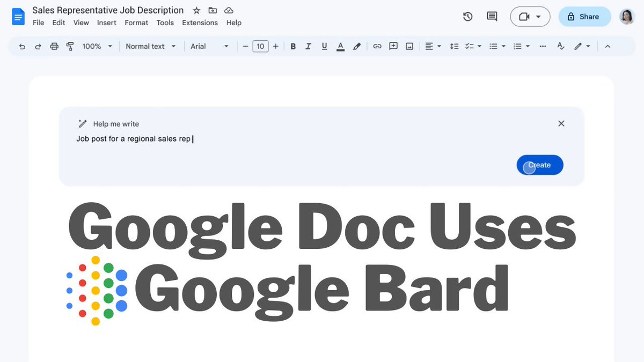The width and height of the screenshot is (644, 362).
Task: Increase font size with plus button
Action: (x=276, y=47)
